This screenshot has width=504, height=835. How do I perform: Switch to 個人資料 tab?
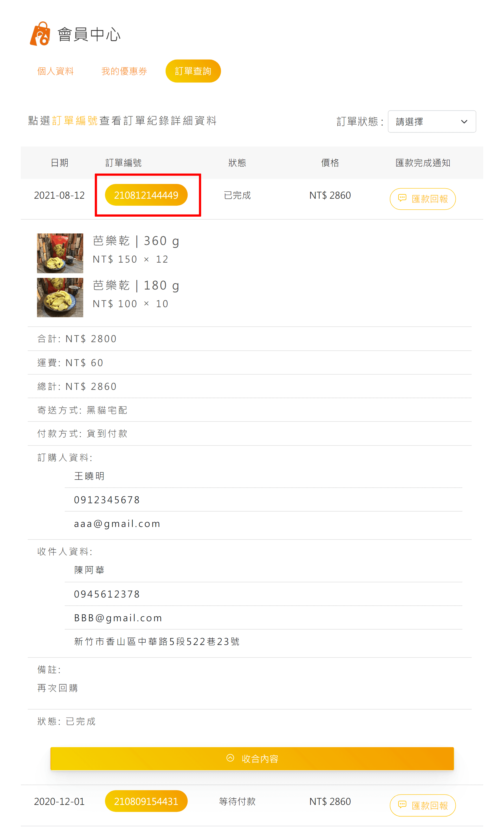[55, 71]
